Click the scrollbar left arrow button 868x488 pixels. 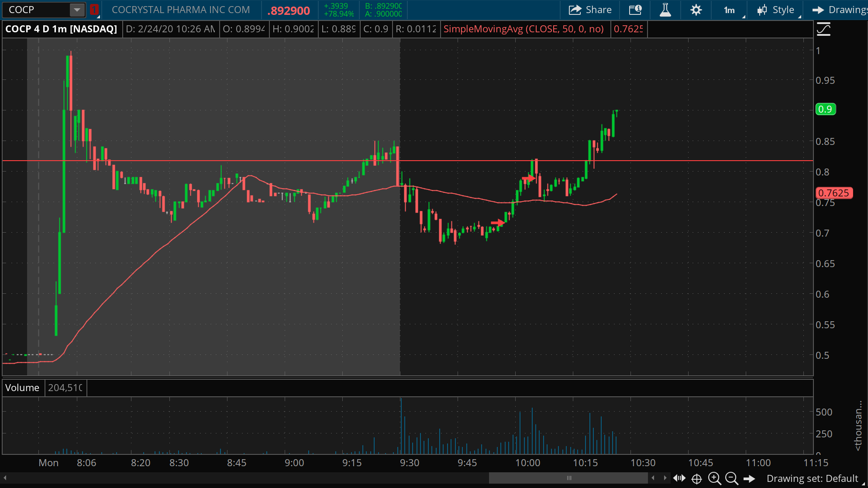[5, 478]
